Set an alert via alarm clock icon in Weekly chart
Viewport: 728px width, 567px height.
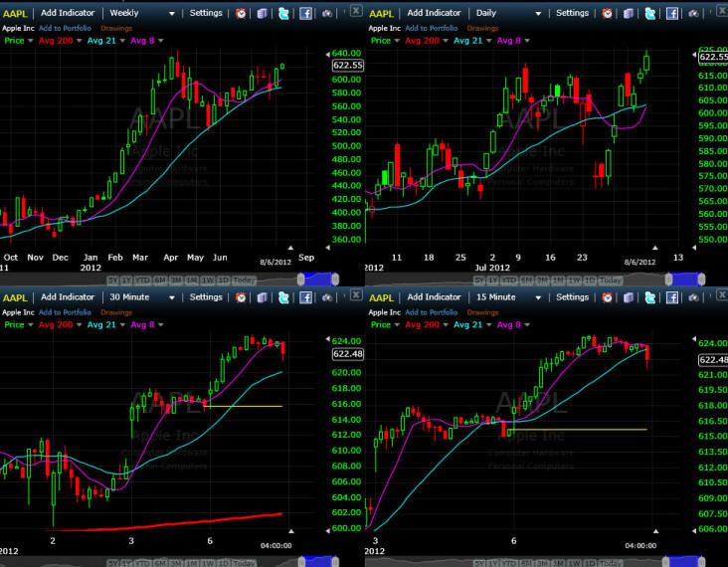[x=241, y=13]
